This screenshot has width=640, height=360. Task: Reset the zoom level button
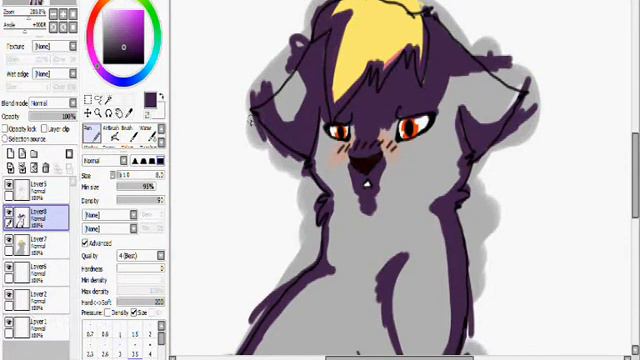click(x=73, y=14)
